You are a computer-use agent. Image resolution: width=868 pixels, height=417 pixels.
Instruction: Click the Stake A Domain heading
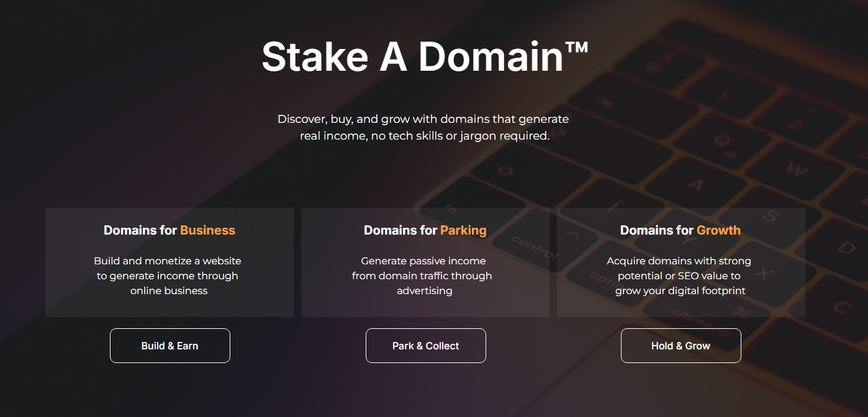tap(424, 57)
